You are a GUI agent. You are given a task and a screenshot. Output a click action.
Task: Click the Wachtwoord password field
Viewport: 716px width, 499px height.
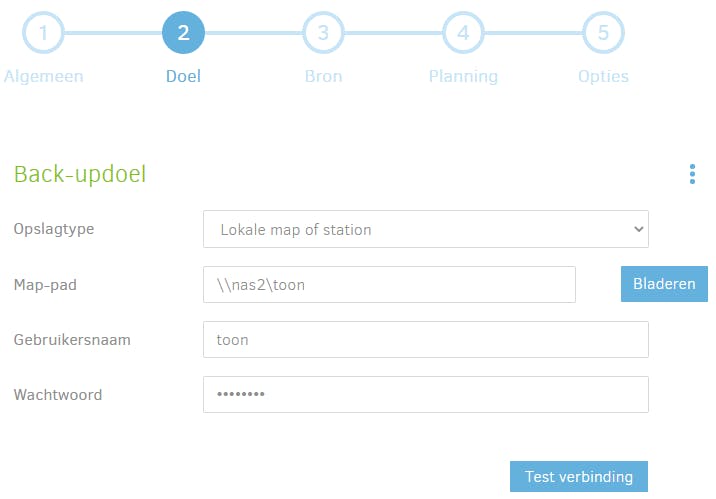[x=425, y=394]
